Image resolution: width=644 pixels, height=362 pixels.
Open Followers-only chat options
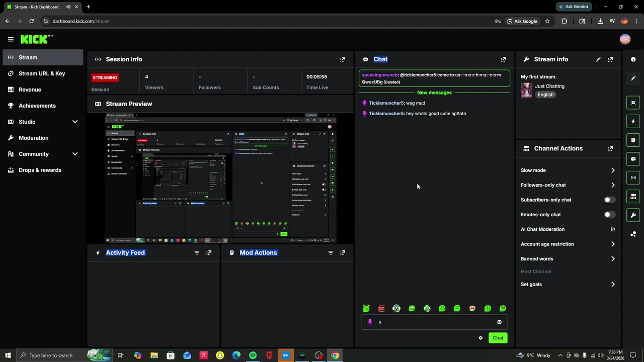[568, 185]
